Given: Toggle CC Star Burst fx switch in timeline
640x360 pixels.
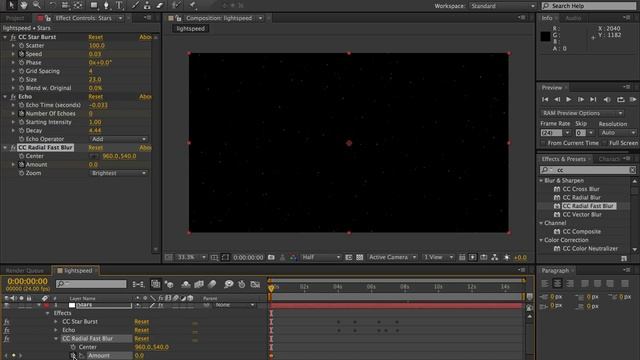Looking at the screenshot, I should tap(7, 322).
